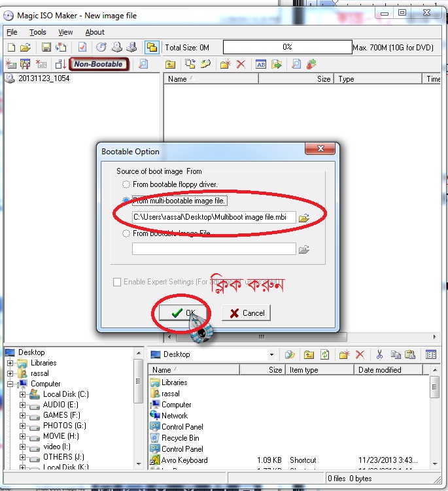Select OTHERS (J:) in the tree

[63, 457]
